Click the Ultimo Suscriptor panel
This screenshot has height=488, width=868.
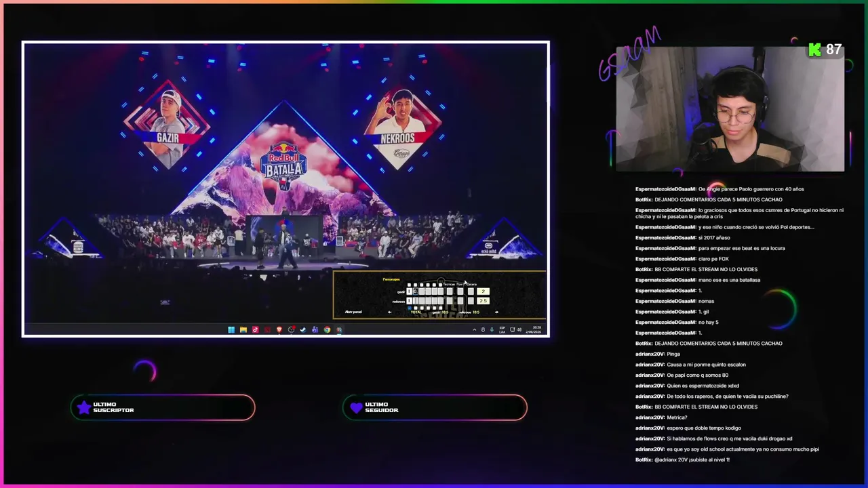click(163, 407)
